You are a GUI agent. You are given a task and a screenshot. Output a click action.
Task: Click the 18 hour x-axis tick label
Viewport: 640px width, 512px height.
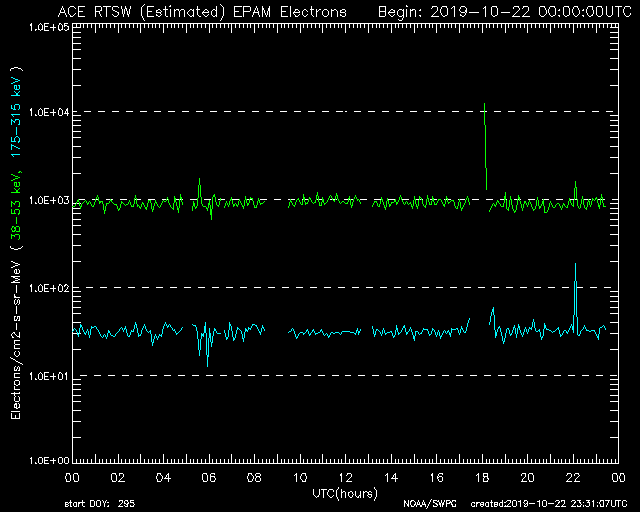[481, 479]
